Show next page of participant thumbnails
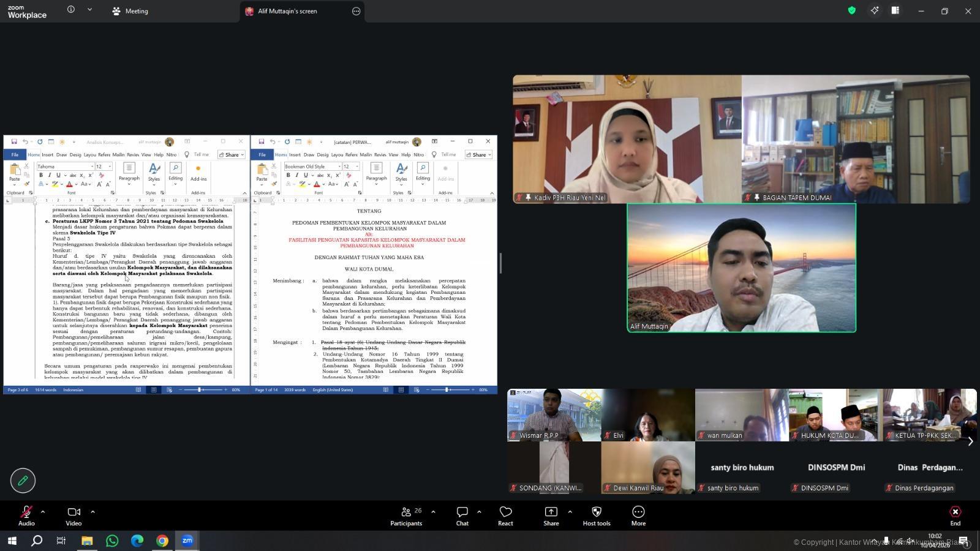Image resolution: width=980 pixels, height=551 pixels. pyautogui.click(x=970, y=441)
